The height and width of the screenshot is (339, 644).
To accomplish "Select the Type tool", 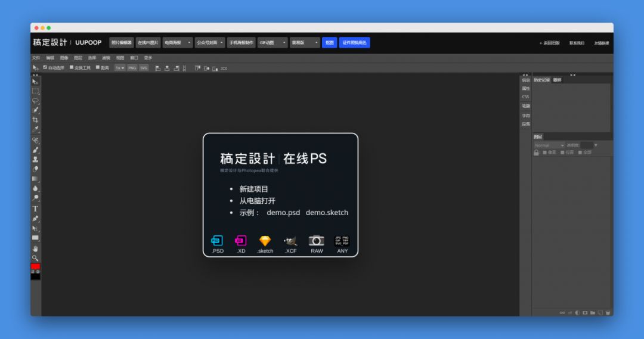I will (x=35, y=209).
